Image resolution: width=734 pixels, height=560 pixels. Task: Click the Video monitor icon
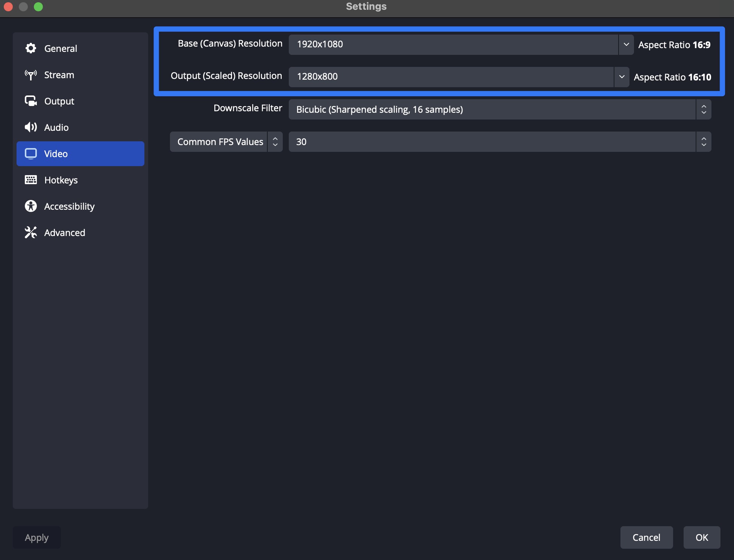(30, 153)
